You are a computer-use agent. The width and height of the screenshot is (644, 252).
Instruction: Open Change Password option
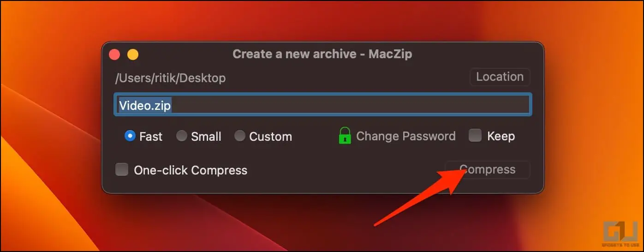pos(406,136)
